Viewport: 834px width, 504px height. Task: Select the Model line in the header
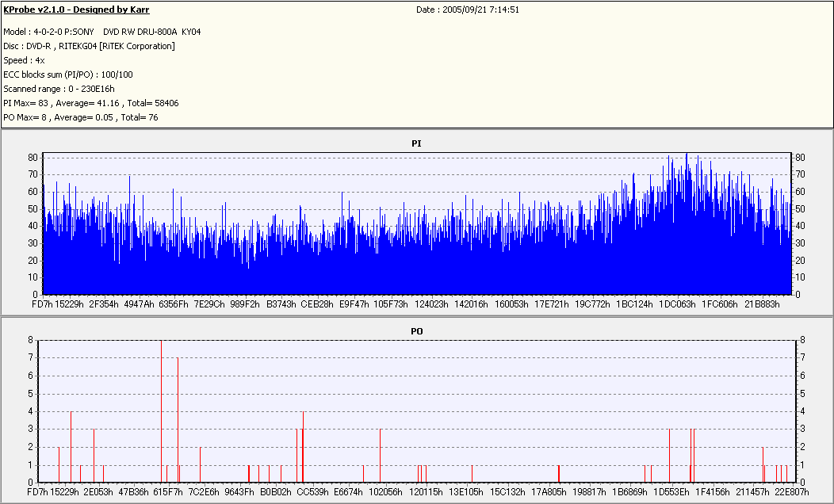pyautogui.click(x=102, y=32)
